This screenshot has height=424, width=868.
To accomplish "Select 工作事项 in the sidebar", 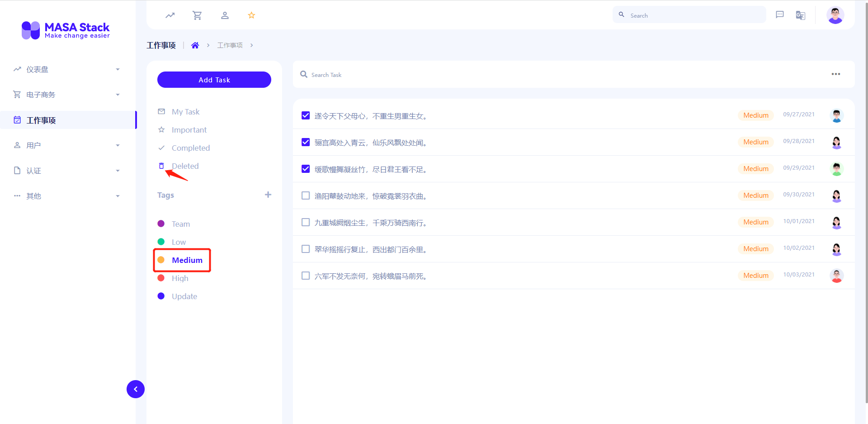I will click(68, 120).
